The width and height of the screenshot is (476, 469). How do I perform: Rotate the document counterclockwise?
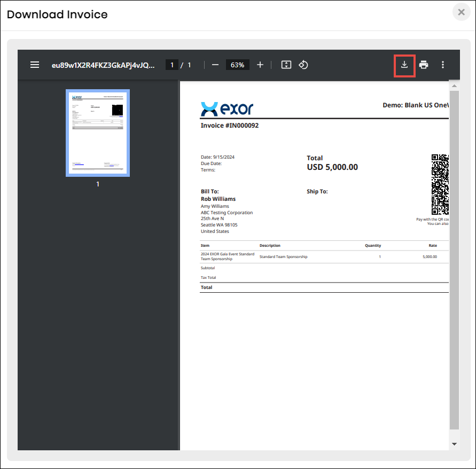click(x=303, y=65)
